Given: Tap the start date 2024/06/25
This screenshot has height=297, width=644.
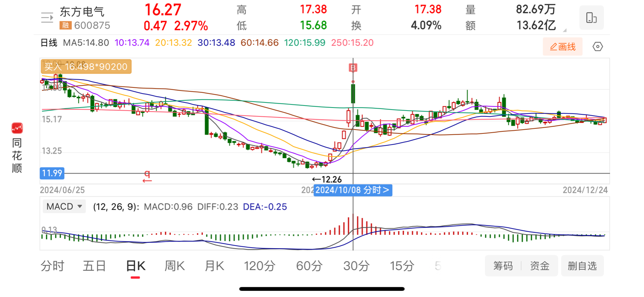Looking at the screenshot, I should [x=62, y=190].
